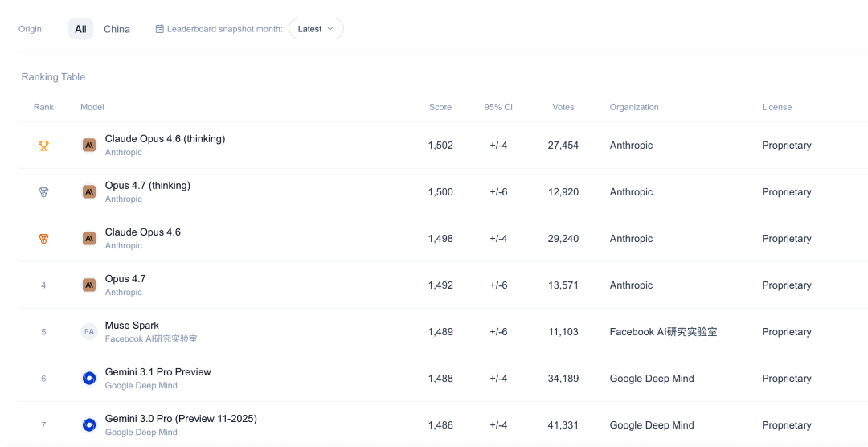
Task: Click rank number 6
Action: (x=43, y=379)
